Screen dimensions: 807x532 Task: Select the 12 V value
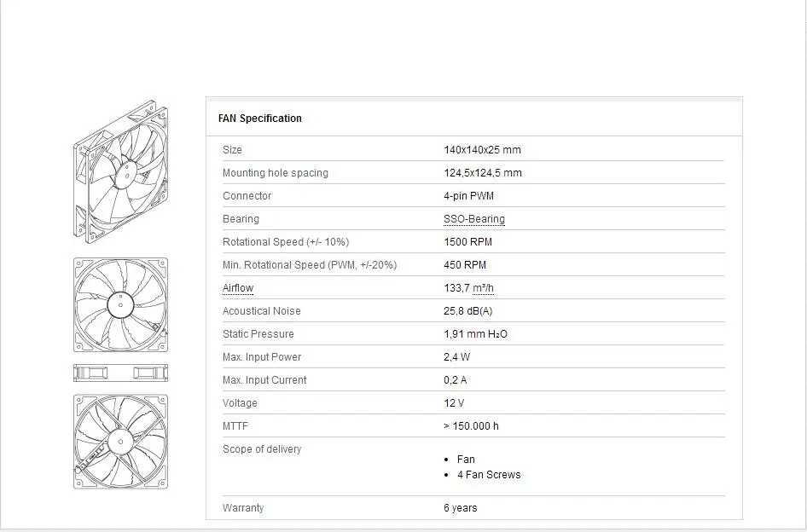pyautogui.click(x=454, y=403)
